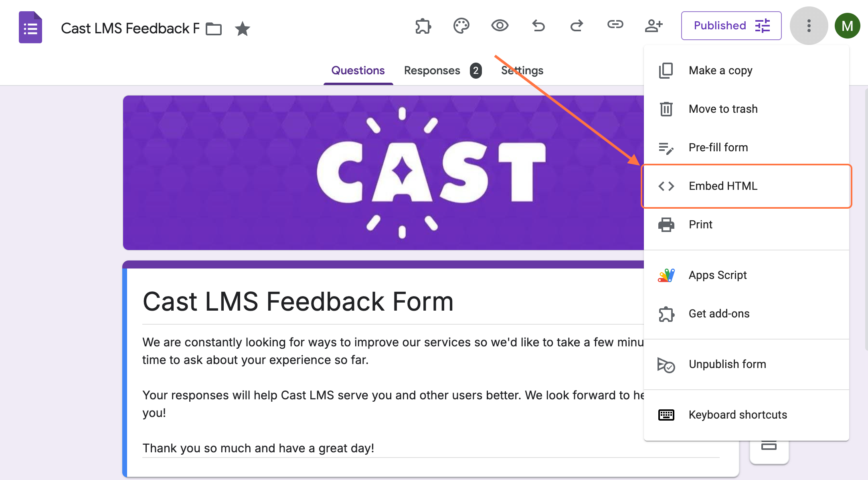868x480 pixels.
Task: Copy responder link via link icon
Action: pos(615,25)
